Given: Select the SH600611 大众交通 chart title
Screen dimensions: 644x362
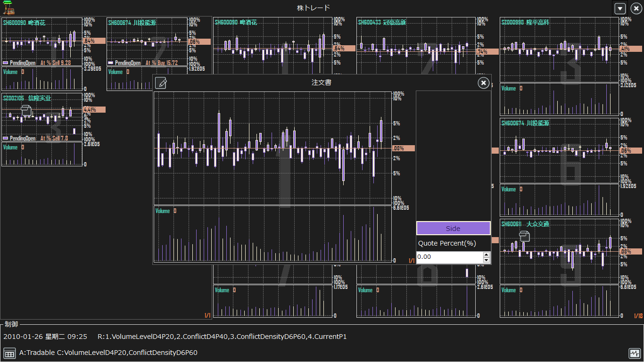Looking at the screenshot, I should (x=525, y=224).
